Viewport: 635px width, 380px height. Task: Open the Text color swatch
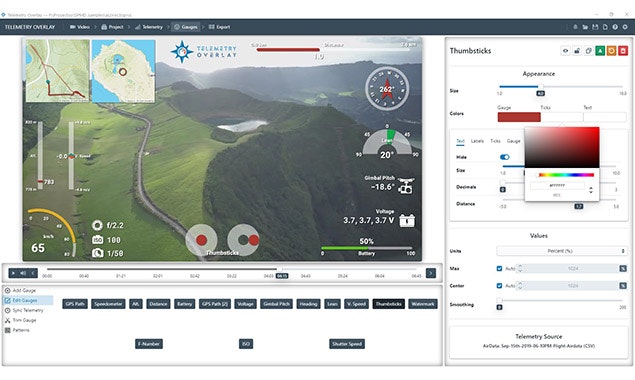[605, 117]
